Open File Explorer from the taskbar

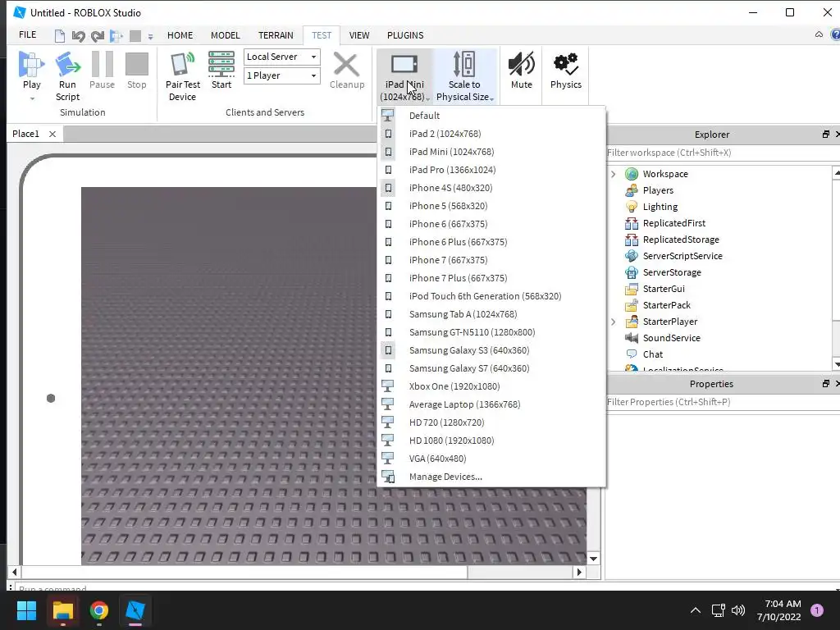click(62, 610)
